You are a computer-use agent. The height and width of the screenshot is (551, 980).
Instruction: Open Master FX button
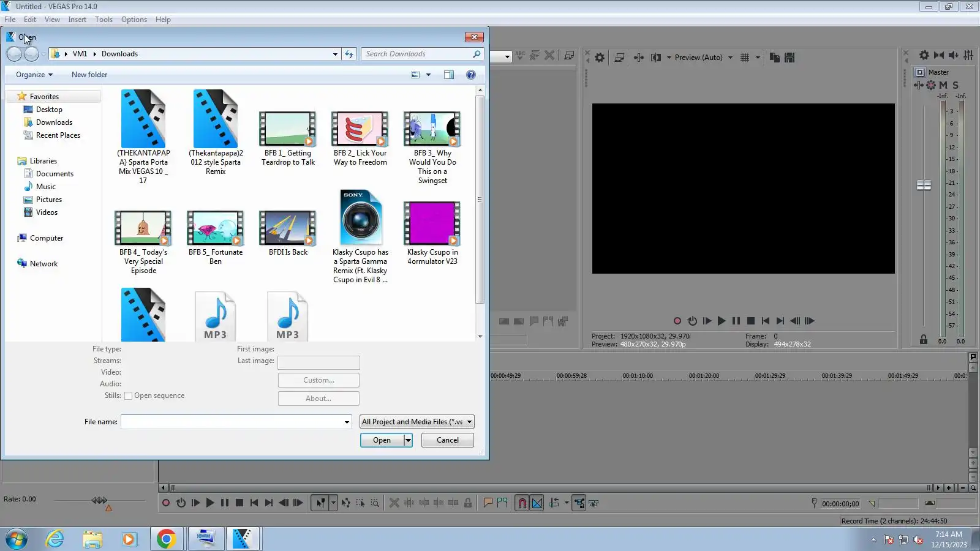919,85
